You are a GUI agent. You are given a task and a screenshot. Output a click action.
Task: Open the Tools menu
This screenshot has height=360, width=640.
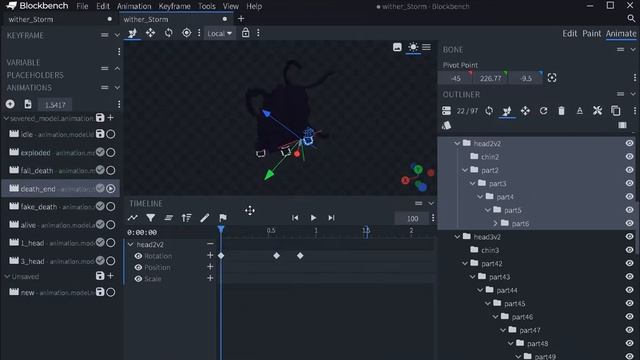(207, 6)
